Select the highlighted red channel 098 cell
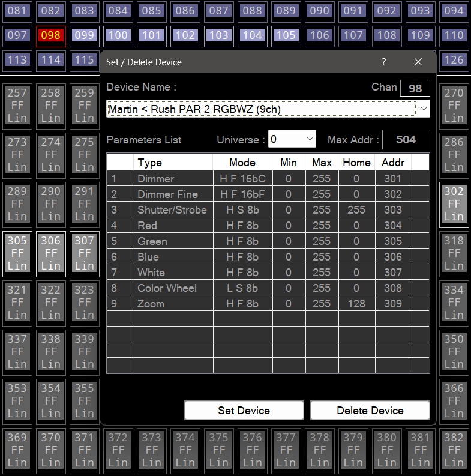 click(x=50, y=35)
